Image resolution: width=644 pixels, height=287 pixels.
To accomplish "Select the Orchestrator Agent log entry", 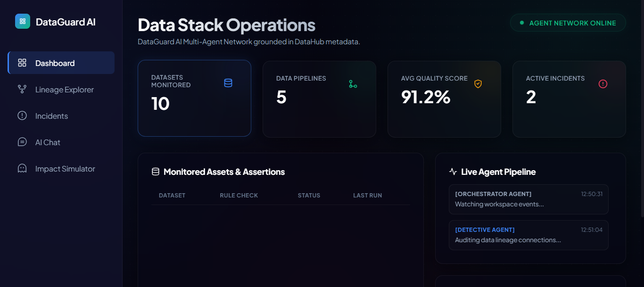I will 528,199.
